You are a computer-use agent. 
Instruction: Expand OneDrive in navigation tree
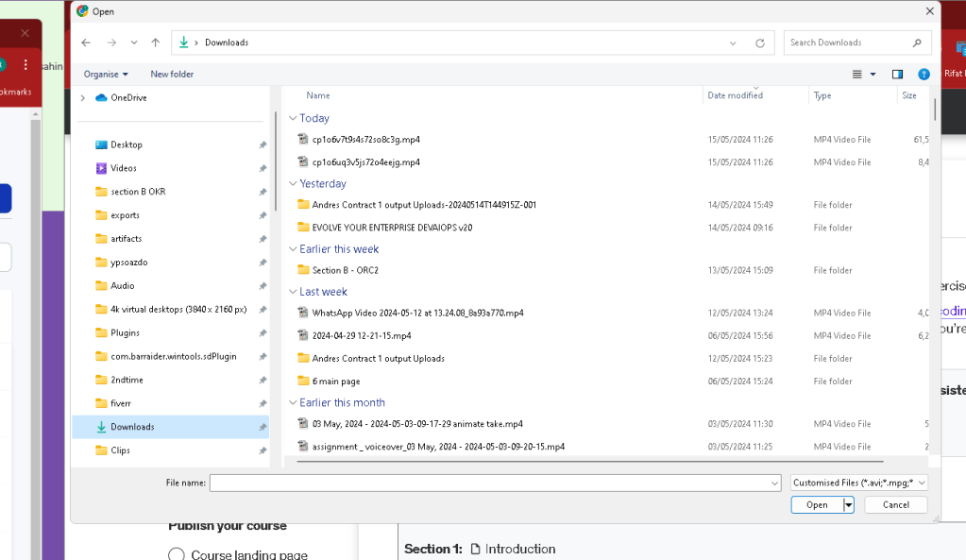pyautogui.click(x=82, y=98)
